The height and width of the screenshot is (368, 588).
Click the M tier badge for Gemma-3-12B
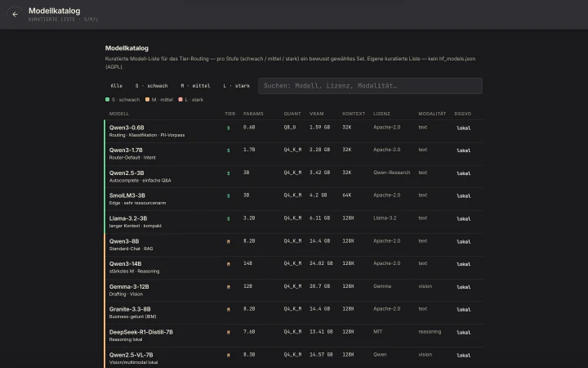pyautogui.click(x=229, y=287)
